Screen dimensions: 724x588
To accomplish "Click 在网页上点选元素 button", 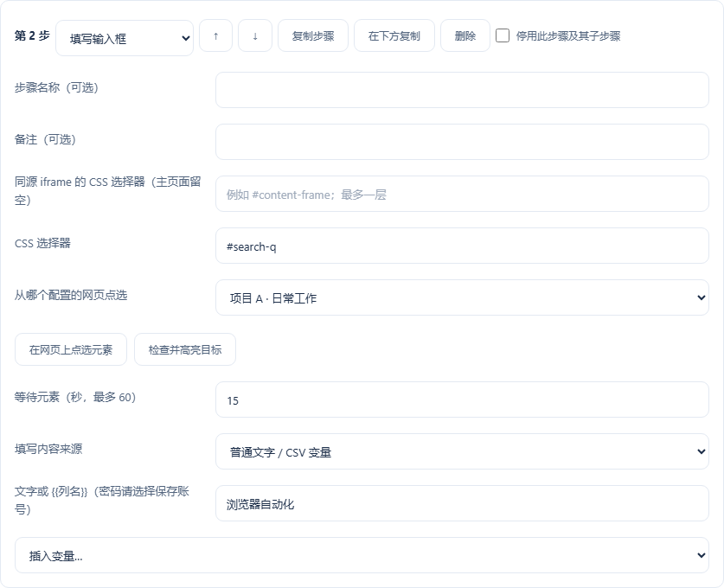I will [x=71, y=350].
